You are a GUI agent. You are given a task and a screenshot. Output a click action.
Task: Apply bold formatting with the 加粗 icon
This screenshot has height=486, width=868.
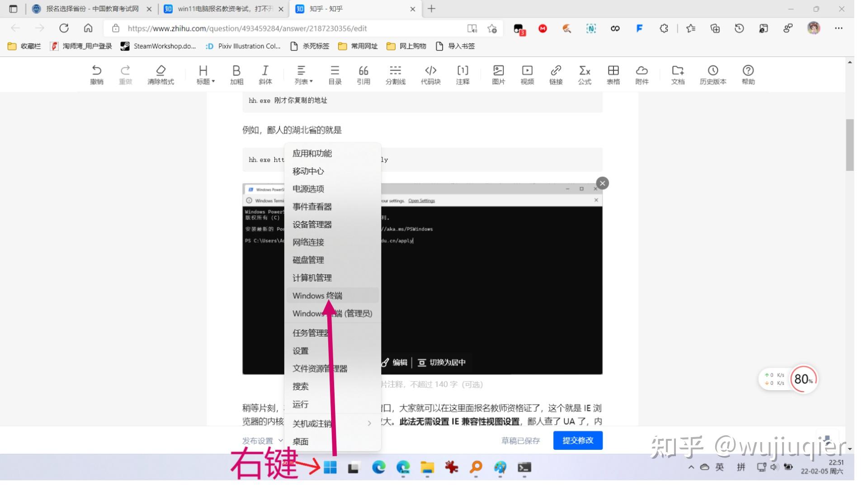[x=236, y=75]
